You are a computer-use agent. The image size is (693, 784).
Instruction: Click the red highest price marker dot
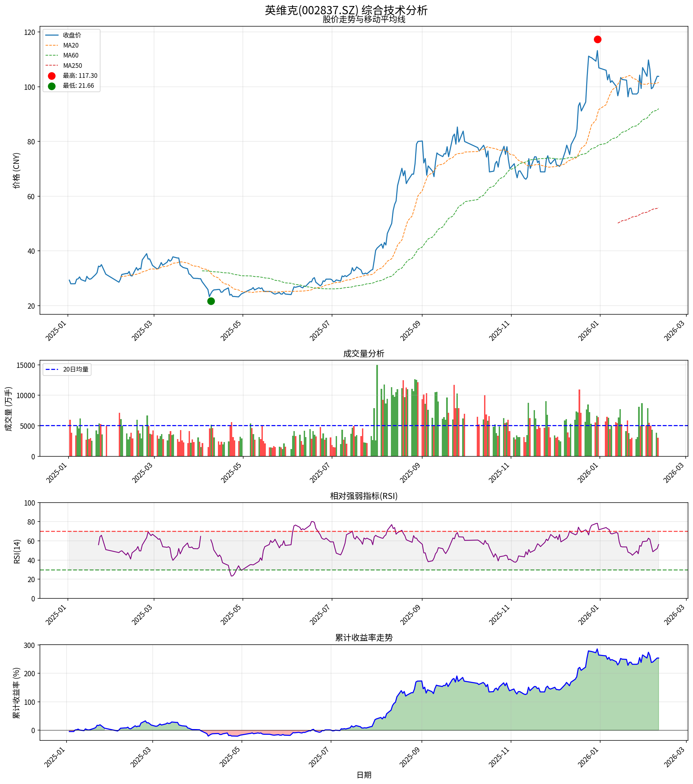point(598,40)
